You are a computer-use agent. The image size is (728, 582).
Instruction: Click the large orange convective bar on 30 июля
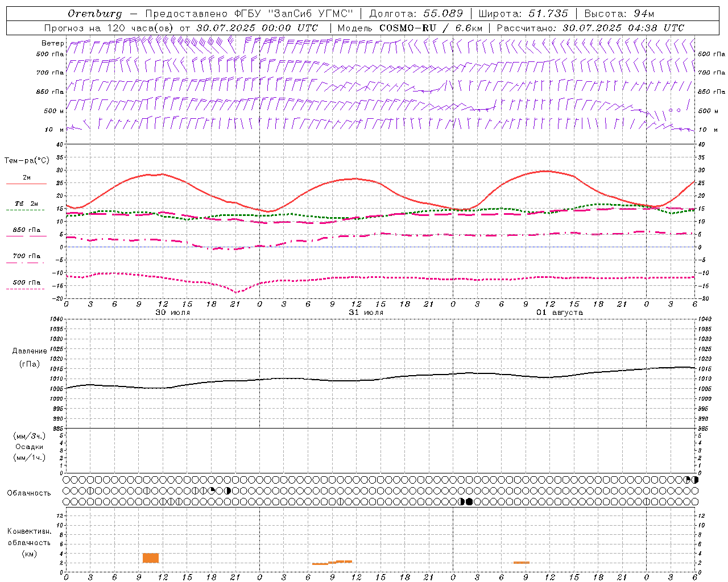coord(151,558)
